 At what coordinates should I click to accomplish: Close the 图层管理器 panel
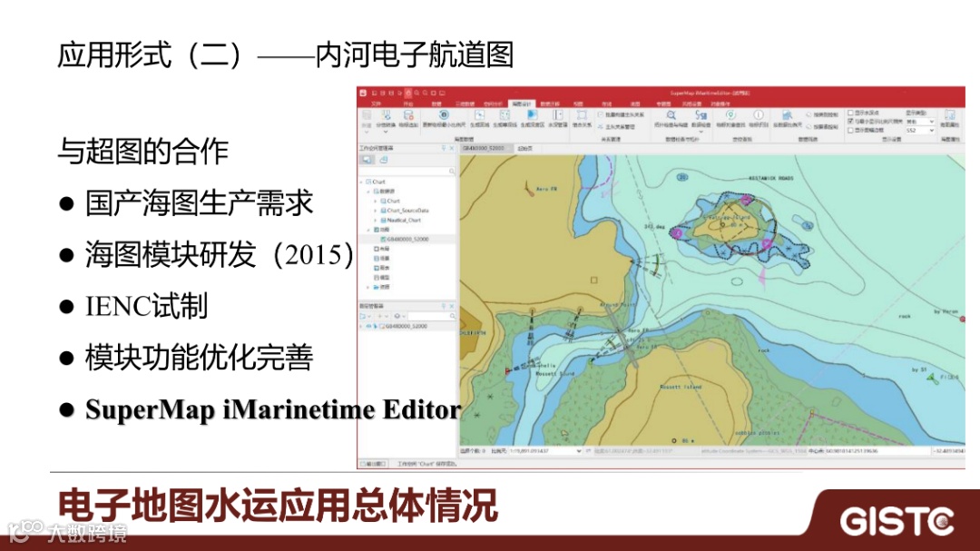click(x=452, y=306)
